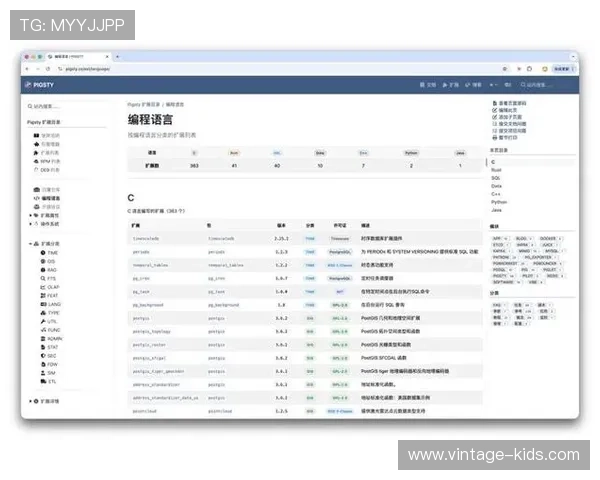Open the ETL category truck icon

(x=43, y=382)
